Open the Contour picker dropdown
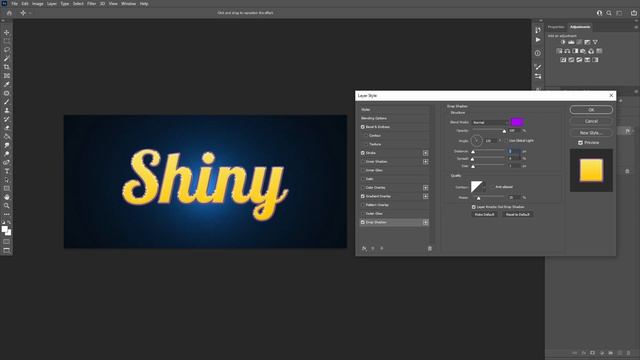The width and height of the screenshot is (640, 360). click(484, 187)
